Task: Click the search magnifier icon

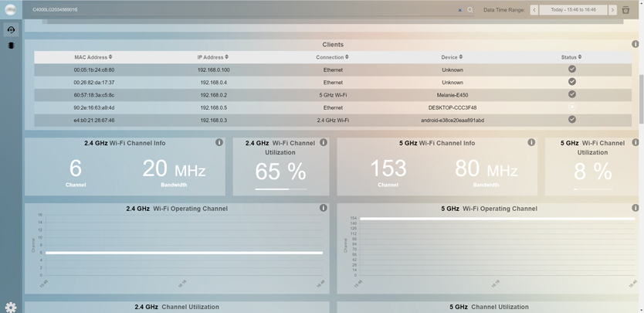Action: point(469,10)
